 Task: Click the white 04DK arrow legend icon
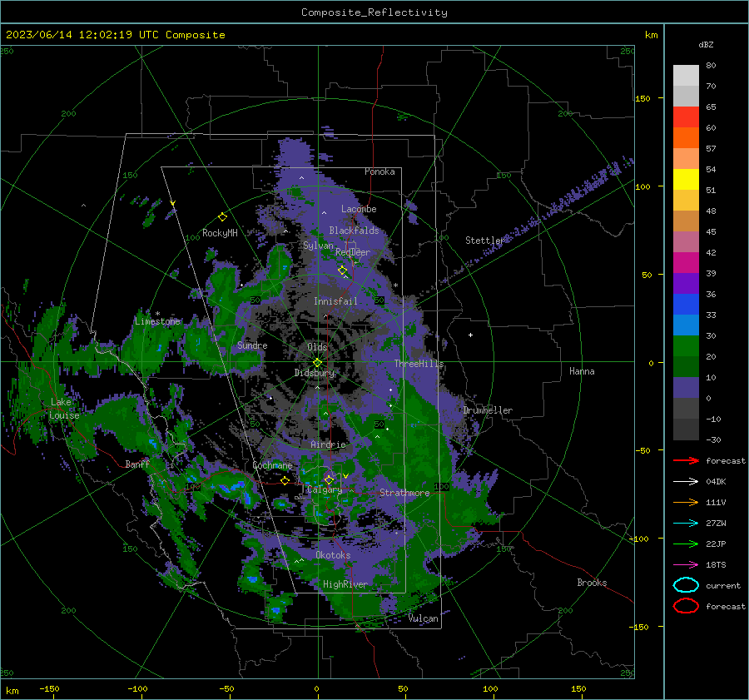tap(686, 482)
